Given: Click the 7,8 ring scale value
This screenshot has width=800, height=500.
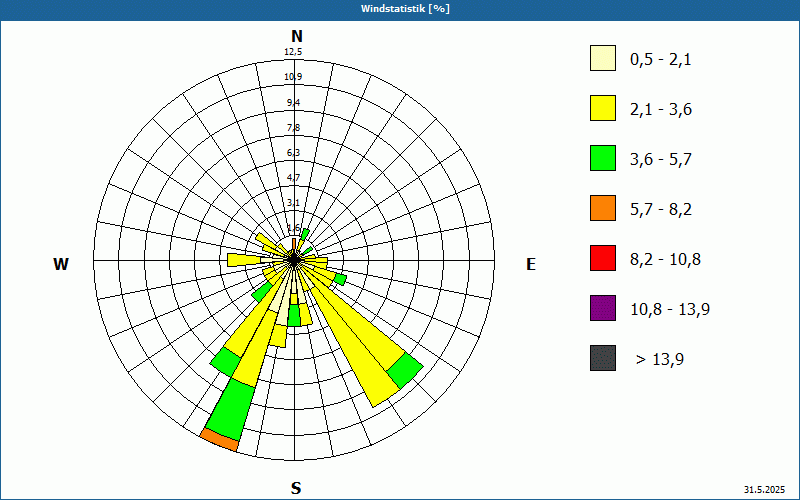Looking at the screenshot, I should coord(293,128).
